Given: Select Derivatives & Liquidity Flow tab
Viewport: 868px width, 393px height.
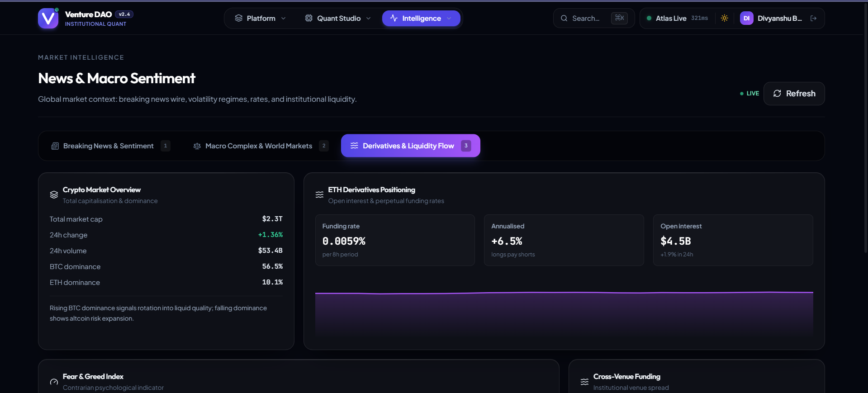Looking at the screenshot, I should (411, 146).
